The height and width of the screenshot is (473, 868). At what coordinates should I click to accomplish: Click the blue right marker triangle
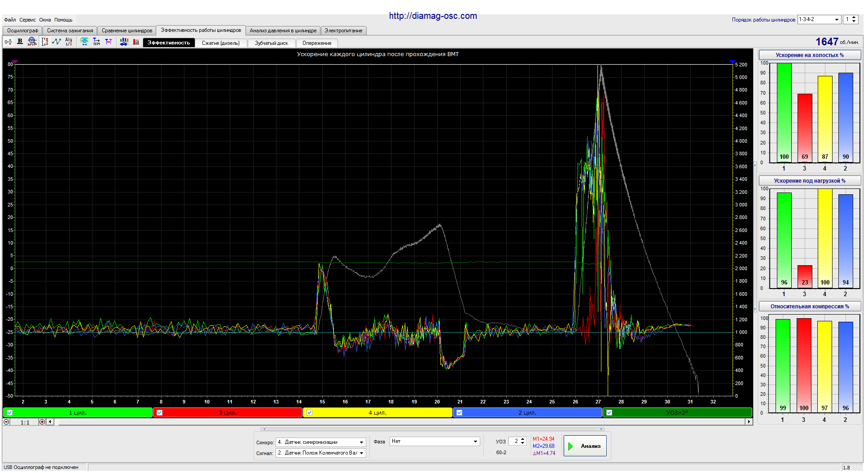(732, 62)
